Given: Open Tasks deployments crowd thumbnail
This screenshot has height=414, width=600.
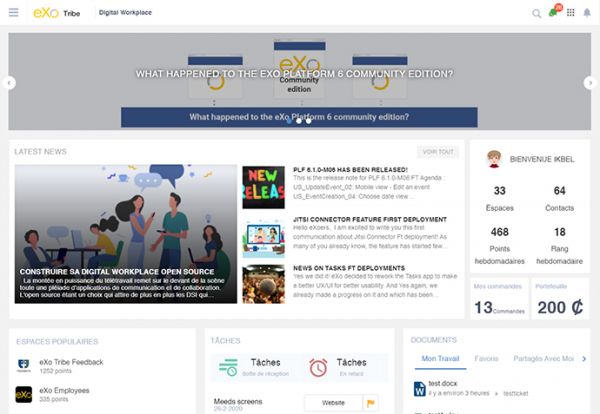Looking at the screenshot, I should click(x=264, y=284).
